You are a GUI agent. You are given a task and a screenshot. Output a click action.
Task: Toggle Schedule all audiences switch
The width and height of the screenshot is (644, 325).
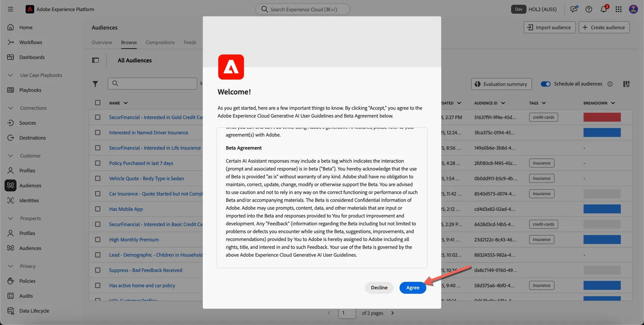click(x=546, y=84)
